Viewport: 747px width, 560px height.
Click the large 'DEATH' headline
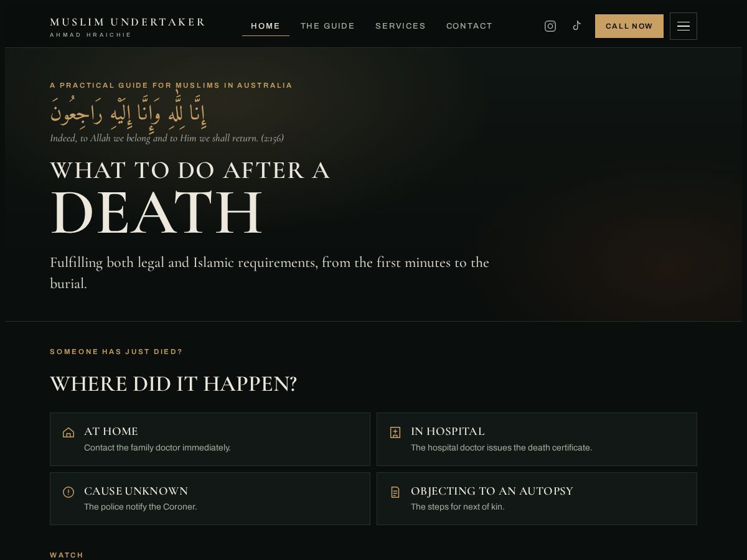(x=156, y=213)
